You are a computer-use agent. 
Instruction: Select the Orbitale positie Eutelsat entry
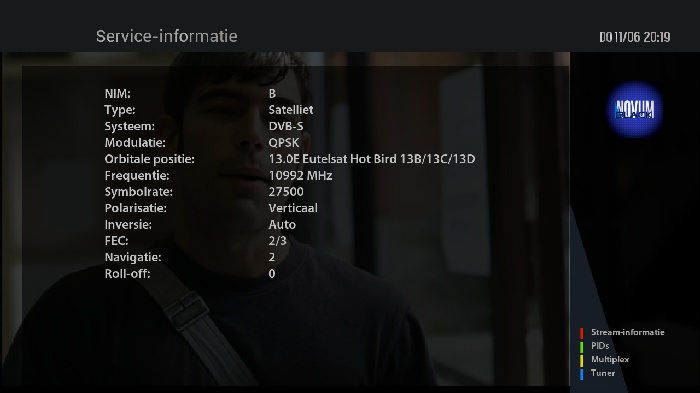pos(372,159)
